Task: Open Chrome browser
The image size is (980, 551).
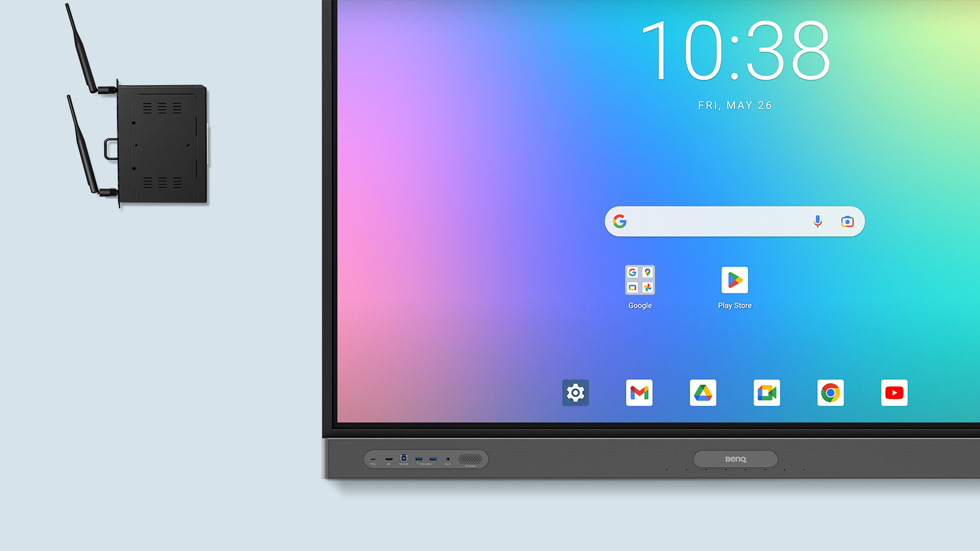Action: pos(830,393)
